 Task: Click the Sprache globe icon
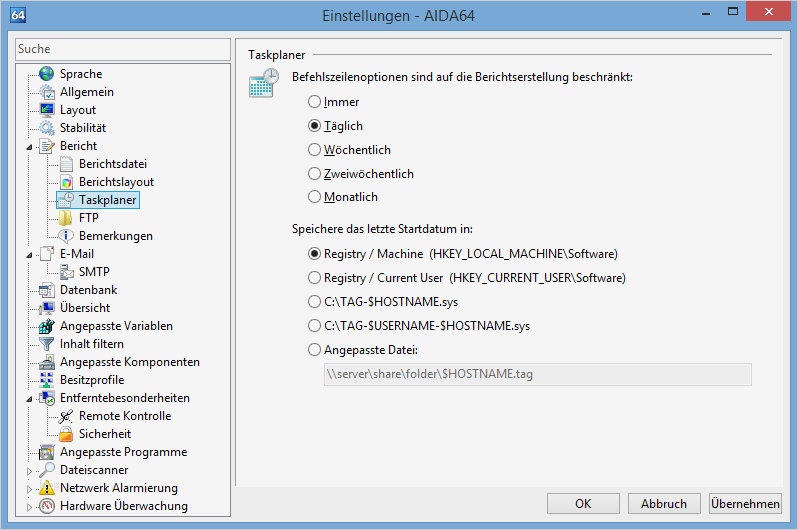click(x=47, y=74)
